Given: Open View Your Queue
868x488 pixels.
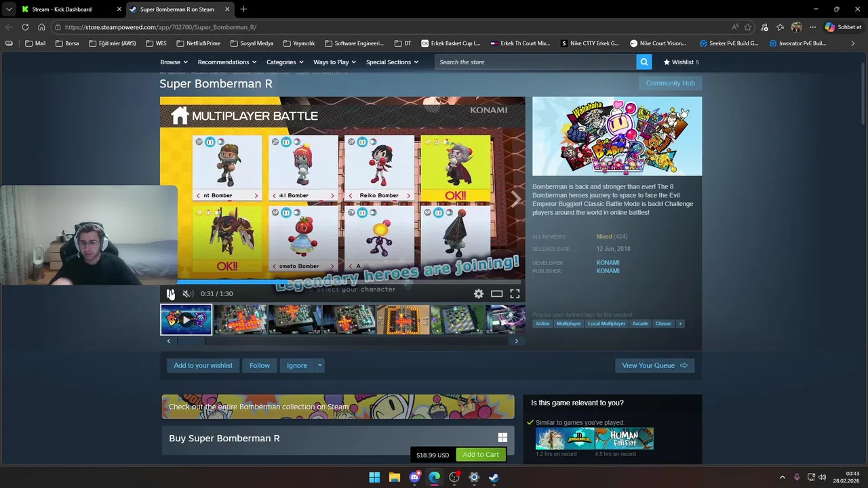Looking at the screenshot, I should 654,365.
